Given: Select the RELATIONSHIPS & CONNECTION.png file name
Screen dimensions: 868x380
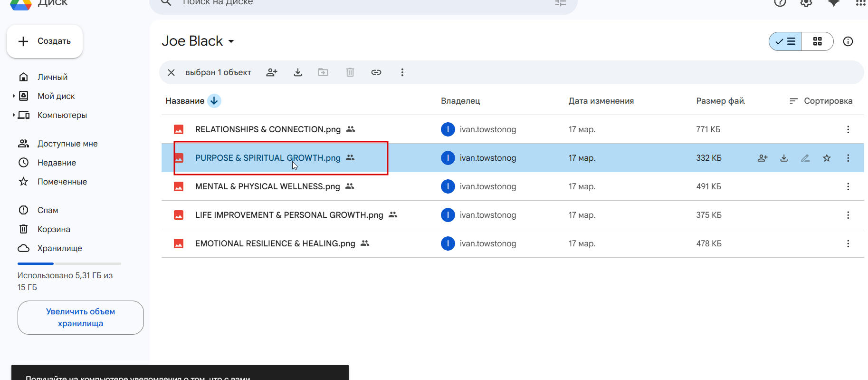Looking at the screenshot, I should coord(268,129).
